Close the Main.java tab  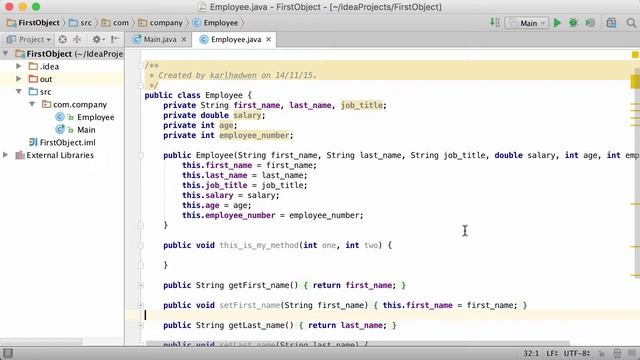click(x=184, y=40)
